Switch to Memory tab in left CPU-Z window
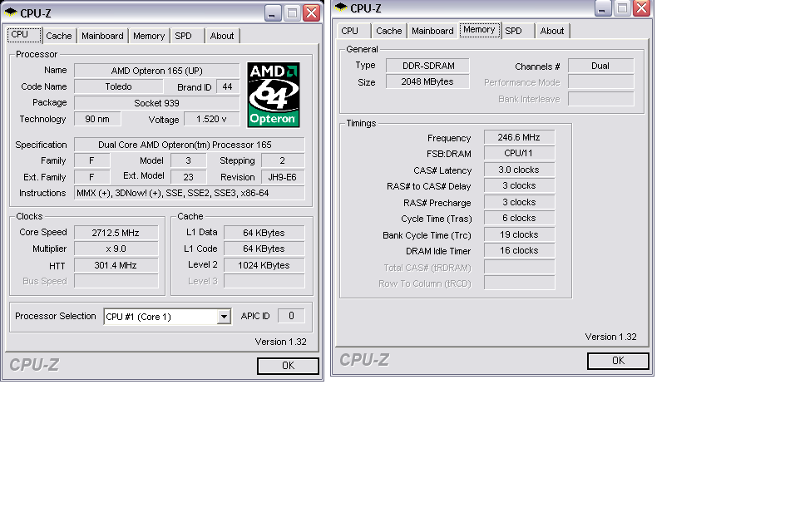800x532 pixels. (x=149, y=36)
